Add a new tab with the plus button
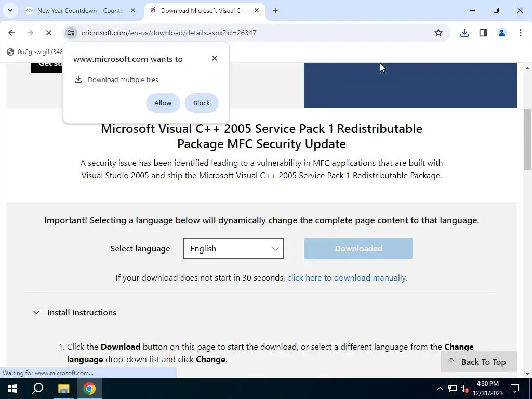532x399 pixels. (x=275, y=10)
